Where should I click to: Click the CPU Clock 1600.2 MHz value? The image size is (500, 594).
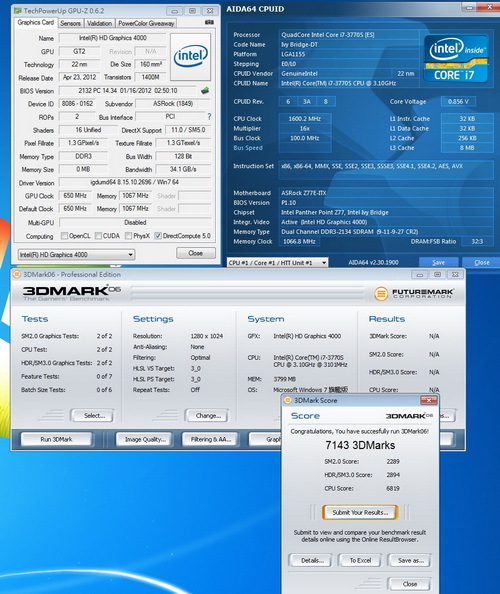pos(305,119)
